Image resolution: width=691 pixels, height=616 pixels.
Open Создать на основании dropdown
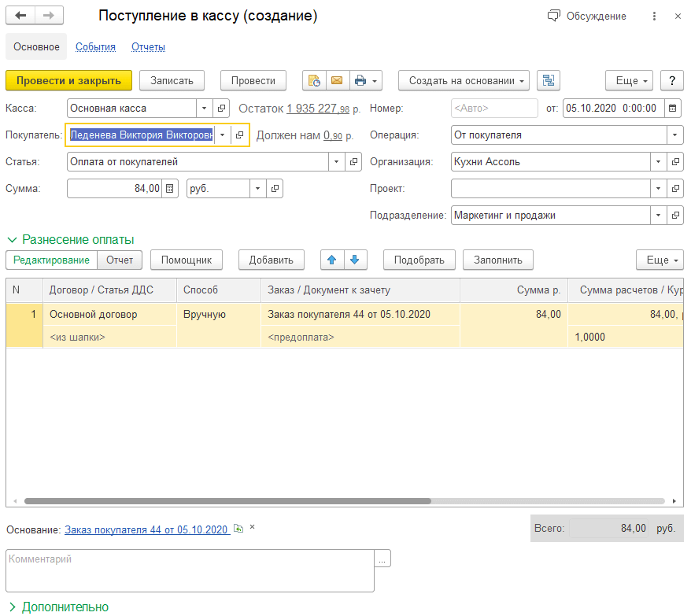pyautogui.click(x=464, y=80)
